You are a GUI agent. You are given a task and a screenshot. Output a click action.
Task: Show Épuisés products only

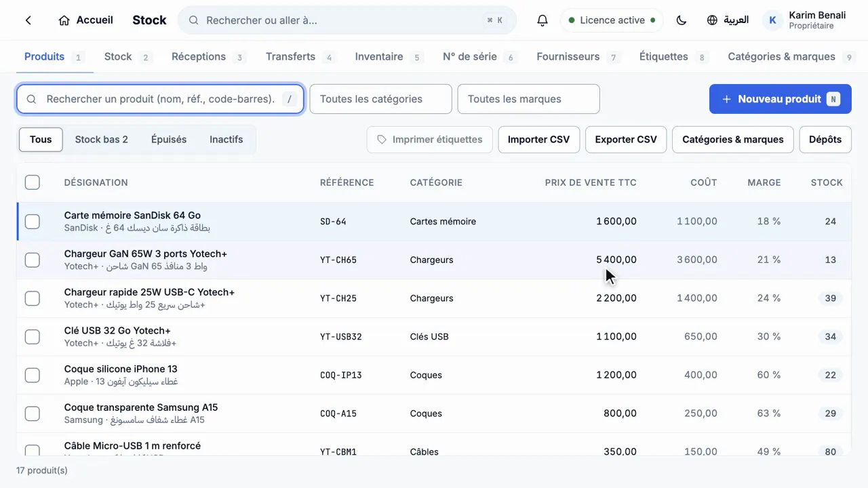pos(169,140)
